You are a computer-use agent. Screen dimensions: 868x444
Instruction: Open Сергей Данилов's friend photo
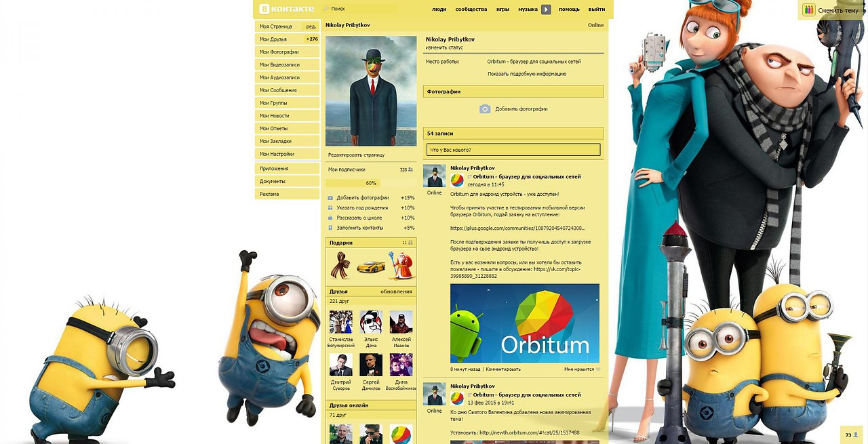pos(371,365)
